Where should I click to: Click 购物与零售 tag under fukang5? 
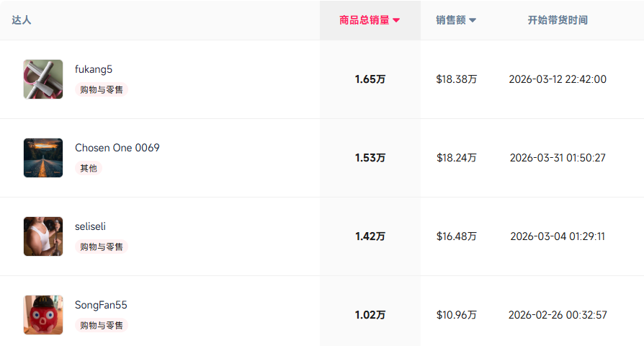click(102, 89)
